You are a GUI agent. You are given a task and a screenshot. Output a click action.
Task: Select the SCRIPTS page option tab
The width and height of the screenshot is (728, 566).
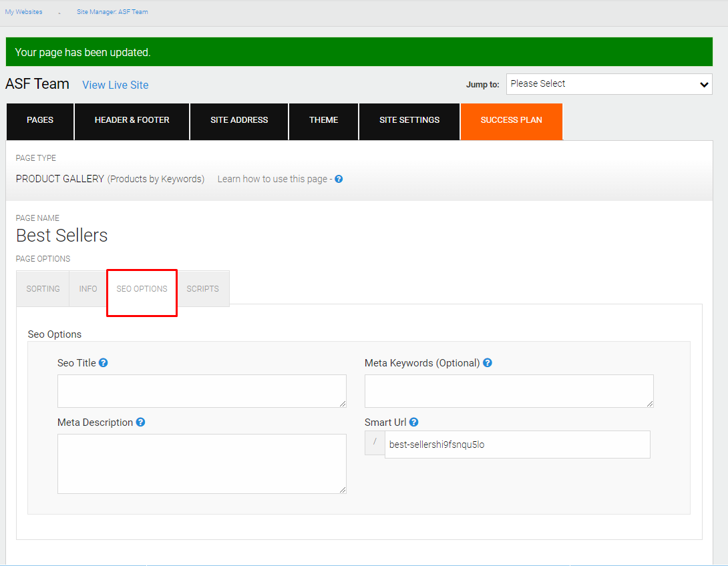pyautogui.click(x=203, y=288)
